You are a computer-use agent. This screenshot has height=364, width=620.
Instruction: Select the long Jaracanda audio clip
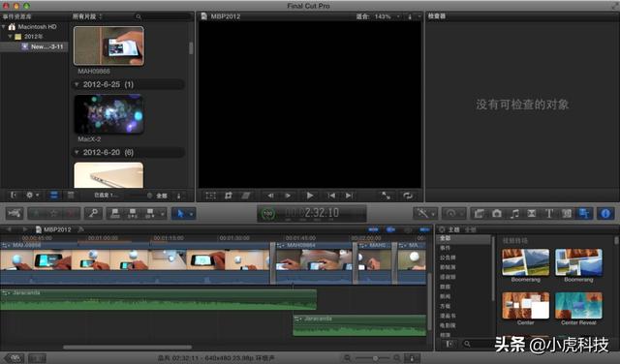click(x=158, y=299)
